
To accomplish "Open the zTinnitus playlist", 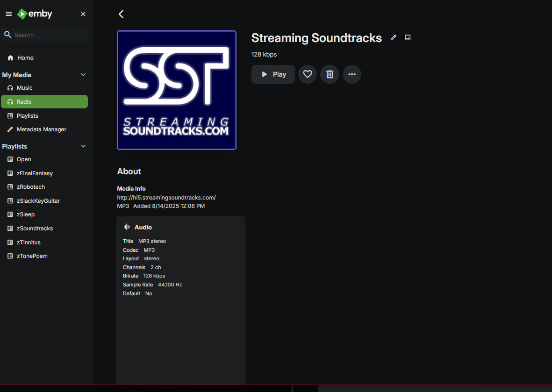I will pyautogui.click(x=44, y=242).
